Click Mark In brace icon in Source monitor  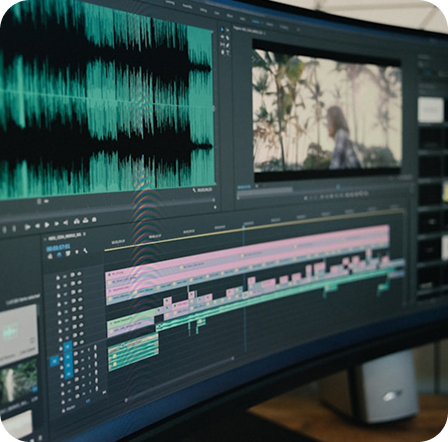(4, 229)
